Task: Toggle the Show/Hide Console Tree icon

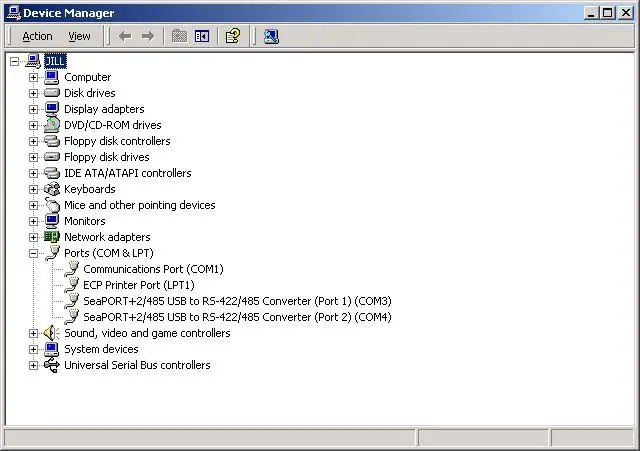Action: coord(202,36)
